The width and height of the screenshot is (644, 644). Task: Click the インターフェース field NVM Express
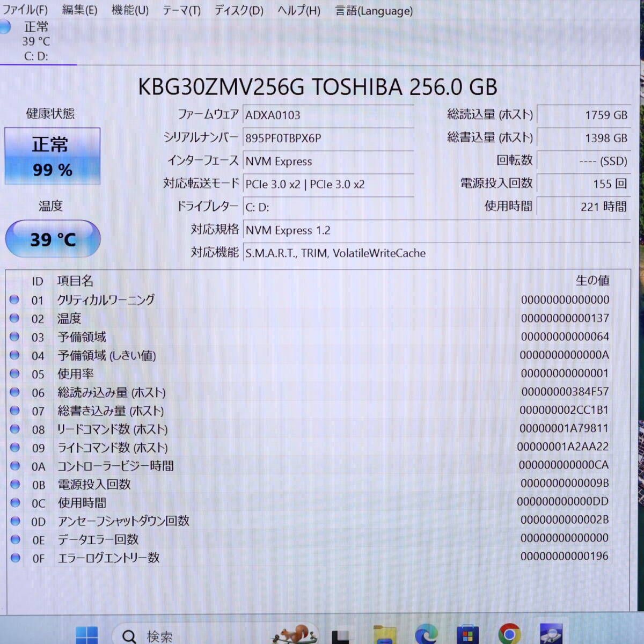click(x=328, y=161)
